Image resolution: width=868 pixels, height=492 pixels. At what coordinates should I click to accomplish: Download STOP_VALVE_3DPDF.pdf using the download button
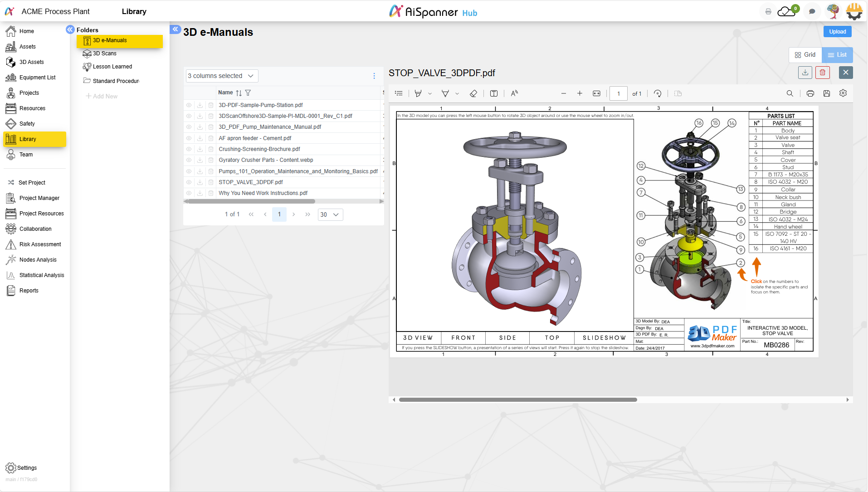click(805, 73)
